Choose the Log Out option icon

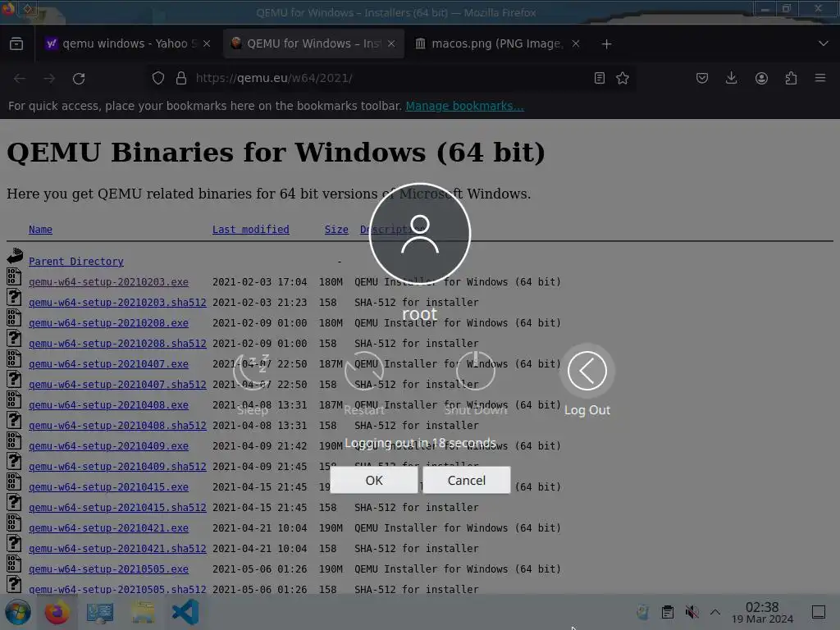click(587, 371)
